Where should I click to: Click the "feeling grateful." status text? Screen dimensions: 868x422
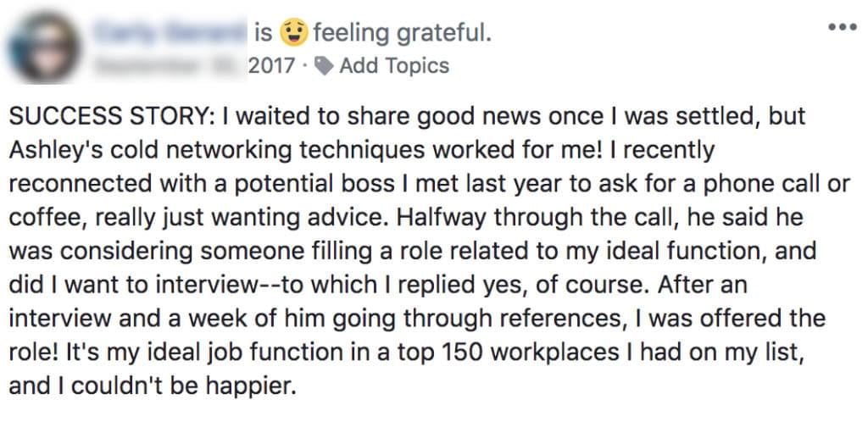click(x=403, y=34)
